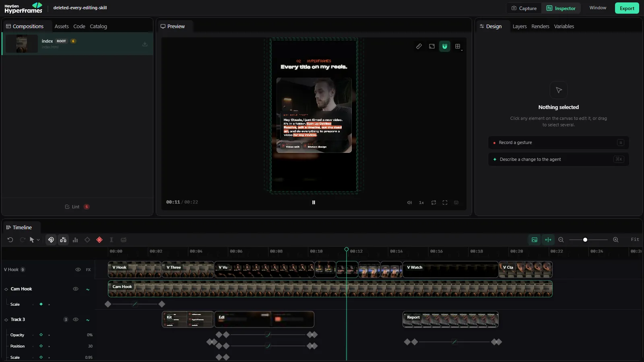Viewport: 644px width, 362px height.
Task: Zoom in the timeline with the plus magnifier
Action: pyautogui.click(x=616, y=240)
